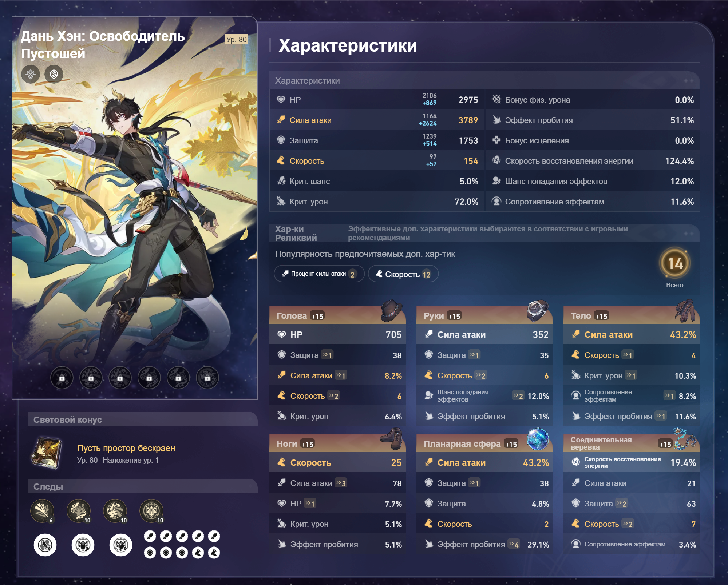Click the Эффект пробития value 51.1%
728x585 pixels.
tap(682, 120)
